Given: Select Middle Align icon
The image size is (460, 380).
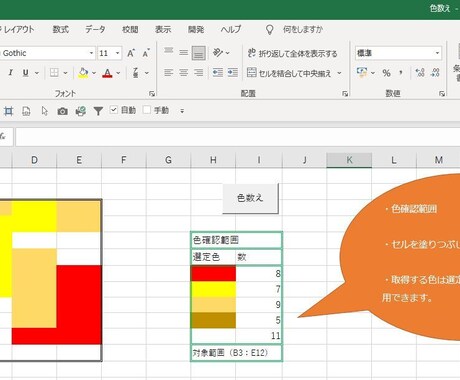Looking at the screenshot, I should pyautogui.click(x=183, y=52).
